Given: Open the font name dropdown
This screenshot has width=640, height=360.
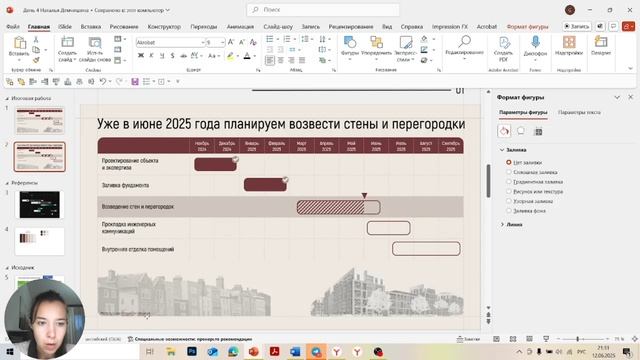Looking at the screenshot, I should tap(202, 42).
